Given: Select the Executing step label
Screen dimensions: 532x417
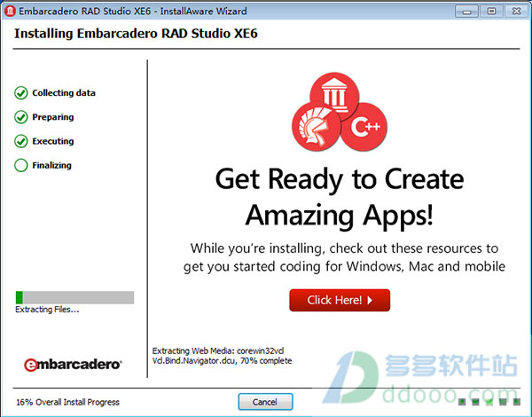Looking at the screenshot, I should click(x=53, y=141).
